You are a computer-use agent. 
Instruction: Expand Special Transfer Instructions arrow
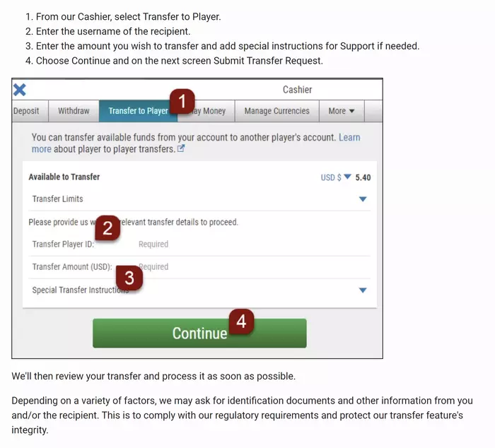click(x=363, y=290)
